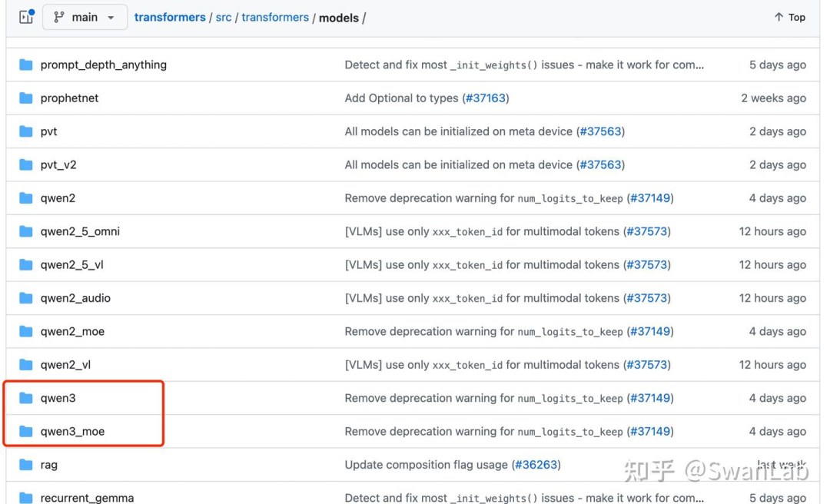The height and width of the screenshot is (504, 830).
Task: Open pull request #37573 in qwen2_5_vl row
Action: [647, 265]
